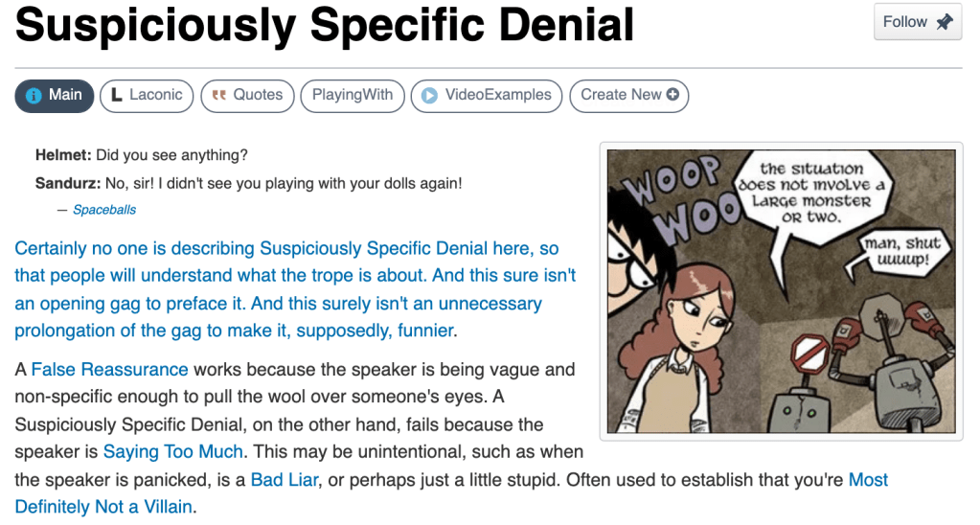Click the play icon beside VideoExamples
This screenshot has width=980, height=525.
pyautogui.click(x=429, y=95)
